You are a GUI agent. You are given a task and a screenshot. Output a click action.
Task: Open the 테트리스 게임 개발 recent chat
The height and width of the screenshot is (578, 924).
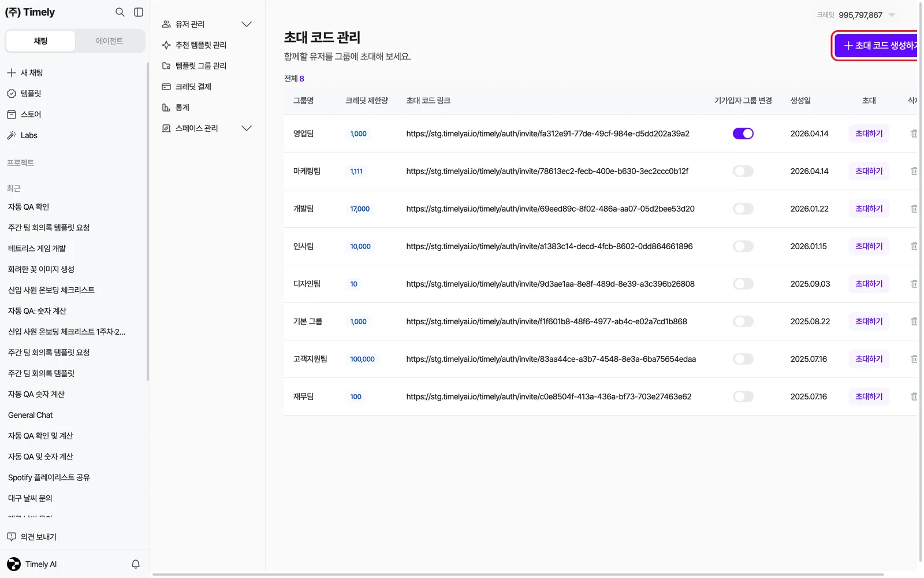pyautogui.click(x=37, y=249)
